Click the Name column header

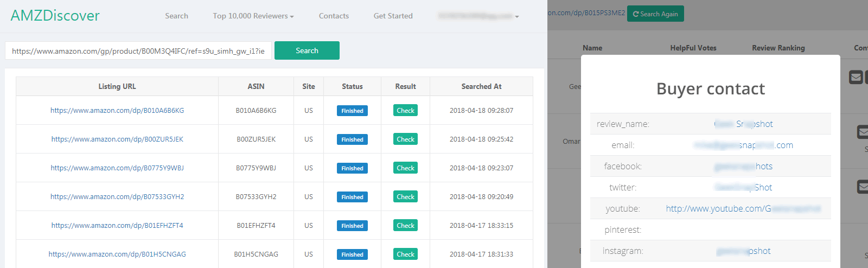click(592, 48)
